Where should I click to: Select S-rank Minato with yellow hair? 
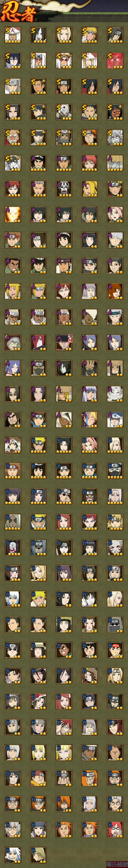pyautogui.click(x=89, y=35)
